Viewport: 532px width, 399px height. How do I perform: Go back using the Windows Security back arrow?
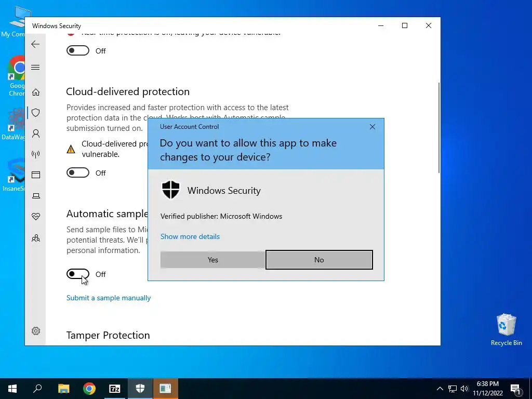[35, 44]
